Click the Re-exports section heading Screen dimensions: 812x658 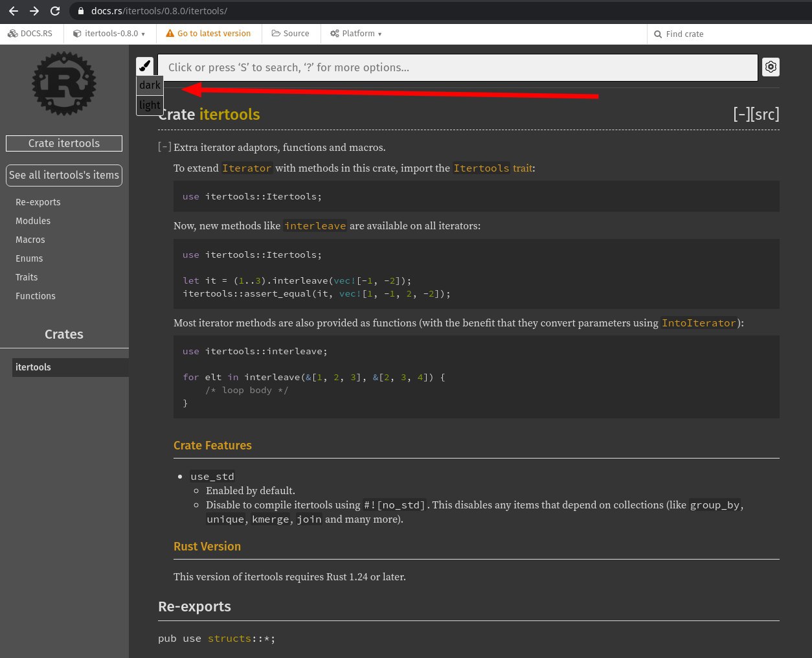click(194, 607)
